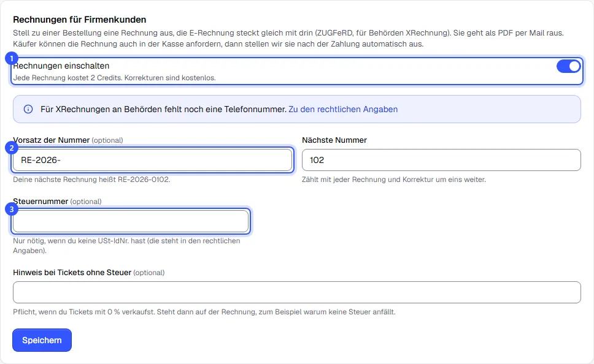Click the Speichern button
This screenshot has width=594, height=364.
[x=42, y=340]
